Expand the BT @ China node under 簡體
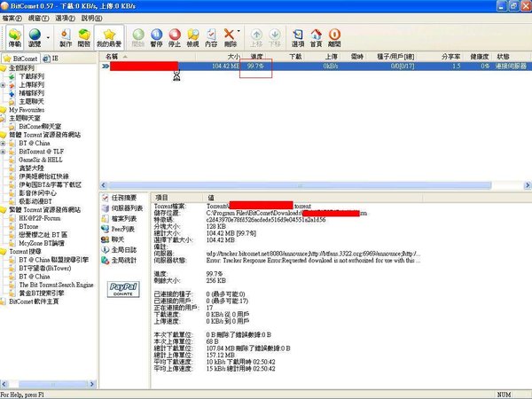This screenshot has width=532, height=399. [x=3, y=143]
